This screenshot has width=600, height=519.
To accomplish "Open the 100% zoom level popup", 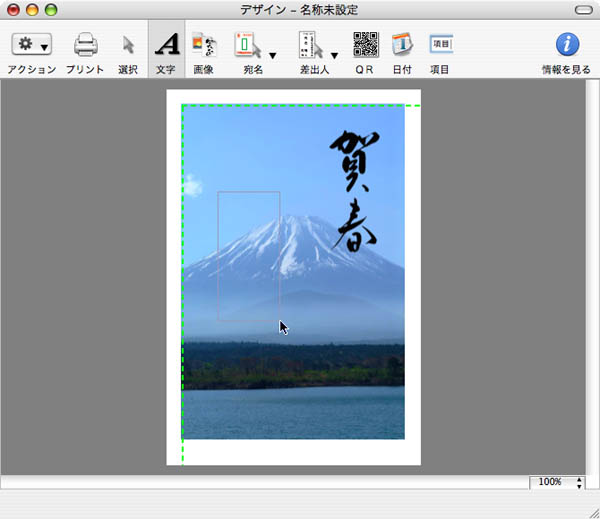I will 557,482.
